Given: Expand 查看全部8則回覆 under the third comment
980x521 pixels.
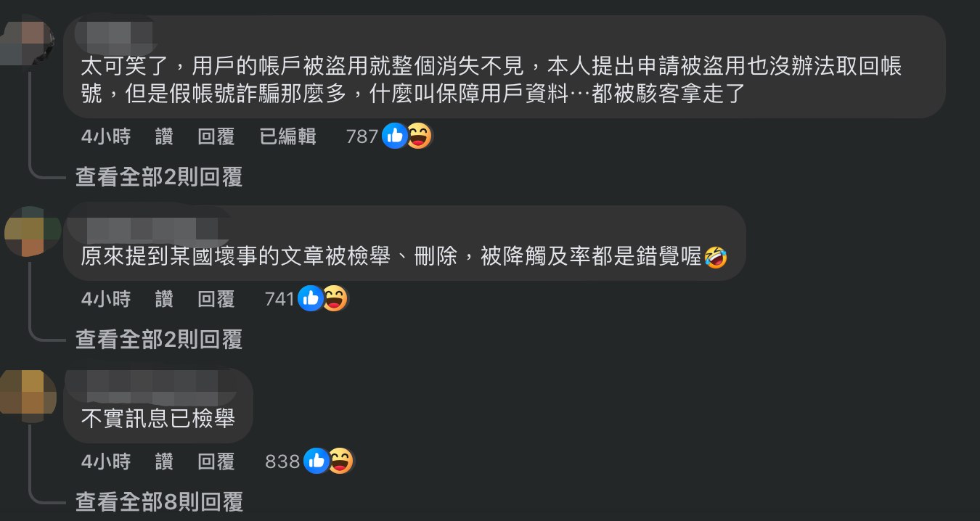Looking at the screenshot, I should pyautogui.click(x=159, y=501).
